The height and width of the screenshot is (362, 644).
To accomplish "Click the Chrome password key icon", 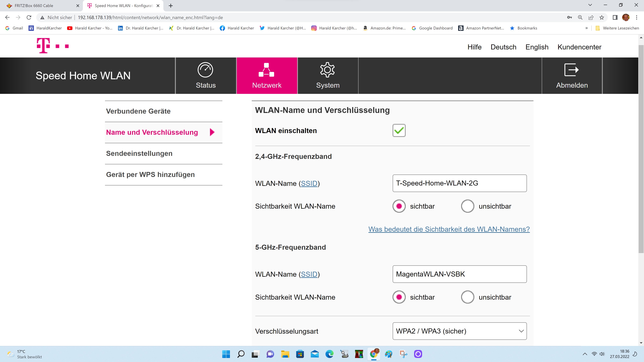I will click(569, 17).
